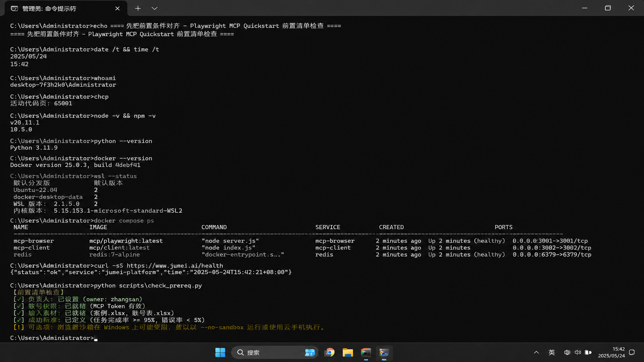The image size is (644, 362).
Task: Click the PORTS column header
Action: [503, 227]
